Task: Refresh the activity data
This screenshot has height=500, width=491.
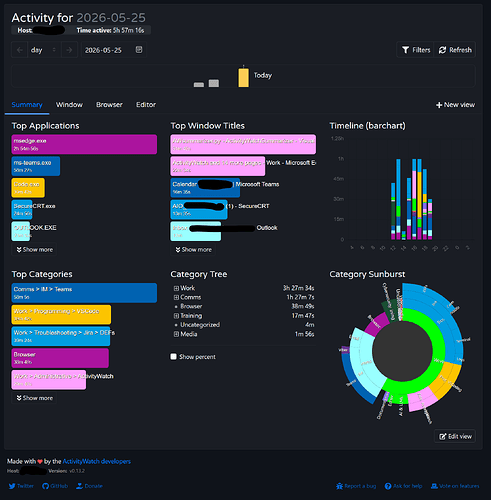Action: pos(455,50)
